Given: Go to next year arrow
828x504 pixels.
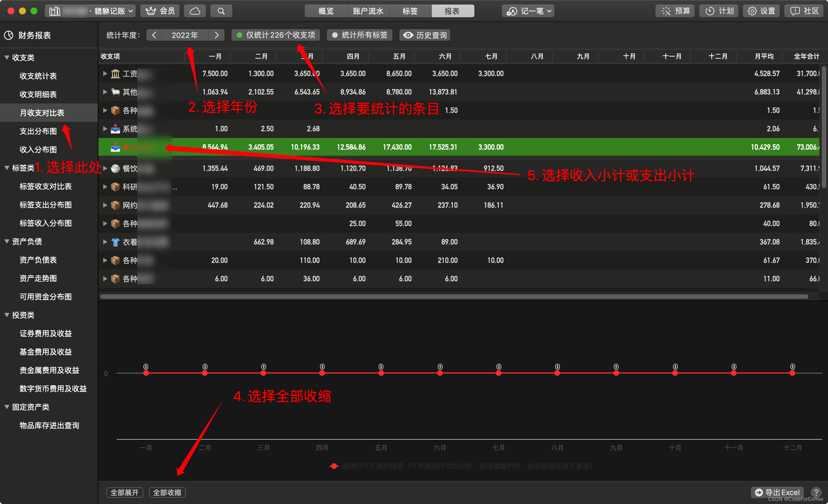Looking at the screenshot, I should tap(216, 35).
